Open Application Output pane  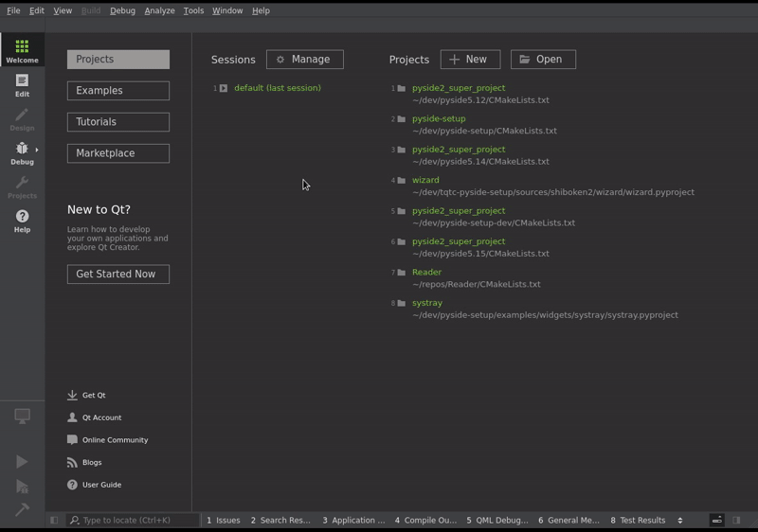click(x=353, y=520)
